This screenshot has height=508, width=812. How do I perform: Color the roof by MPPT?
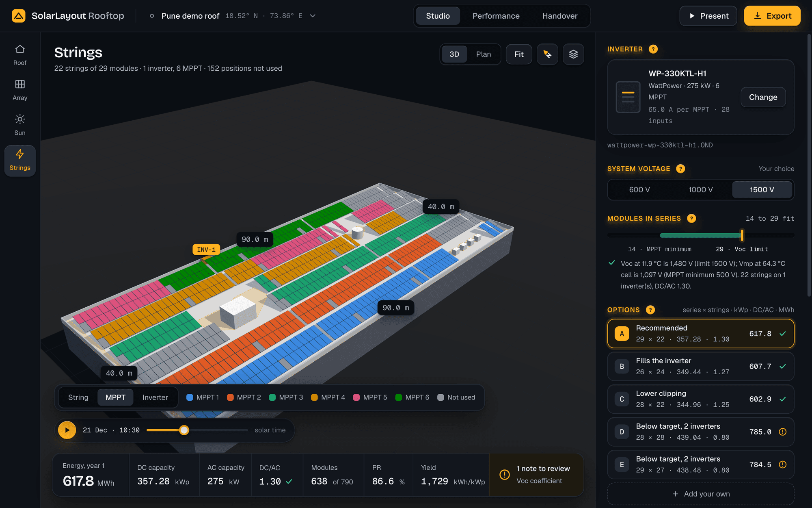click(x=115, y=397)
